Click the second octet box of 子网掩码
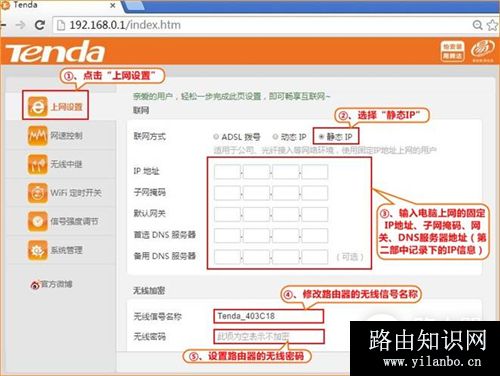 click(x=256, y=193)
